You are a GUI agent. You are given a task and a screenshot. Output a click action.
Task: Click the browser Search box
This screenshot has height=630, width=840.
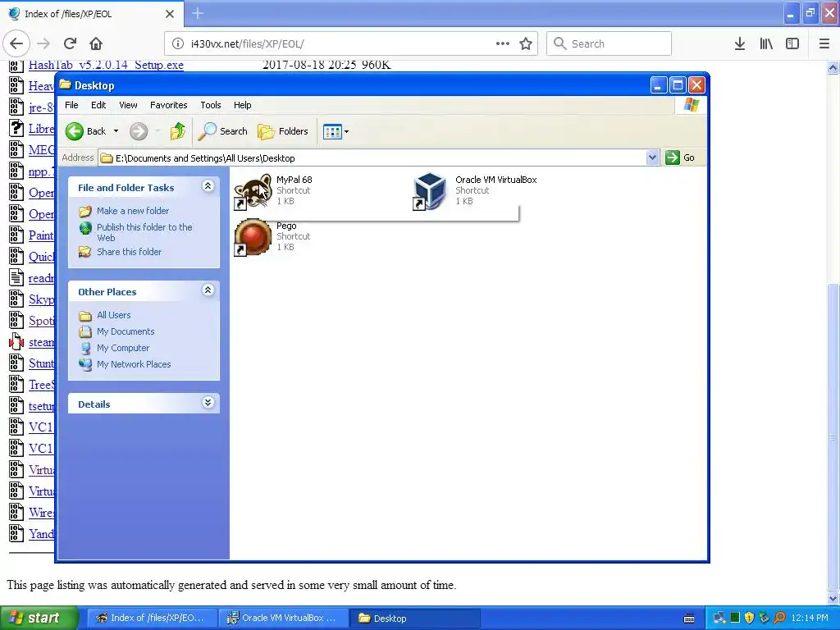click(609, 43)
